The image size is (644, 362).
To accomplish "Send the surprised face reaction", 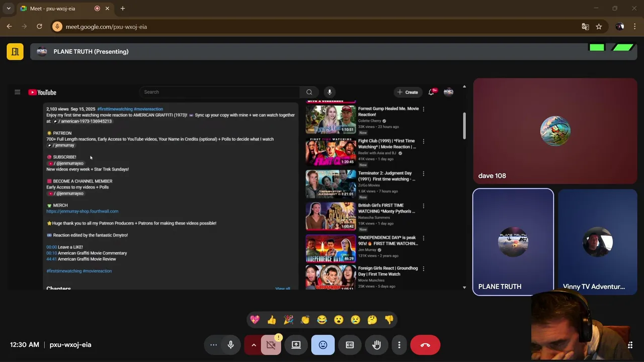I will tap(339, 320).
